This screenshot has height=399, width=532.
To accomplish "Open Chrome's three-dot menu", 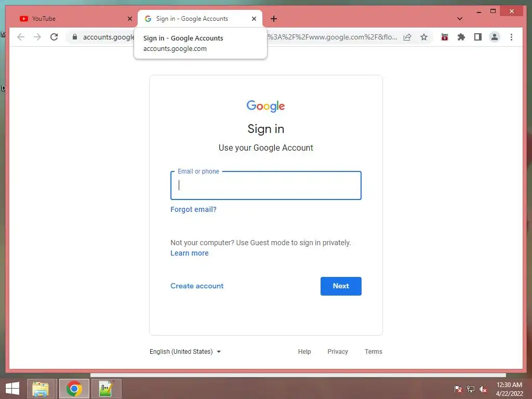I will click(511, 37).
